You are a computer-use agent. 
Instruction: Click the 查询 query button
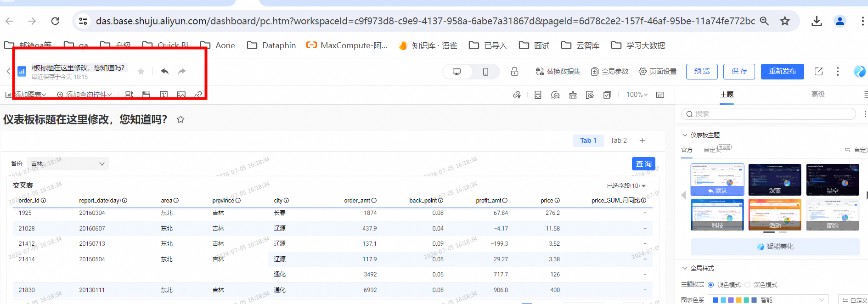click(x=643, y=164)
